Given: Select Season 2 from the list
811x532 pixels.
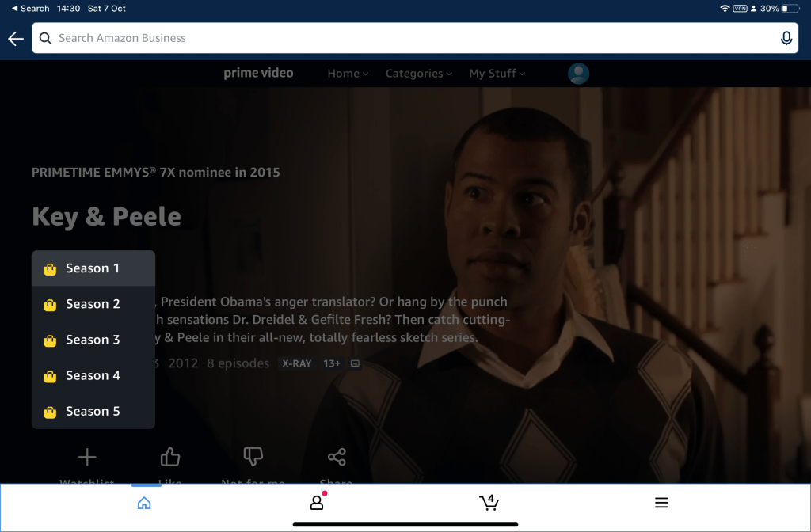Looking at the screenshot, I should (93, 304).
